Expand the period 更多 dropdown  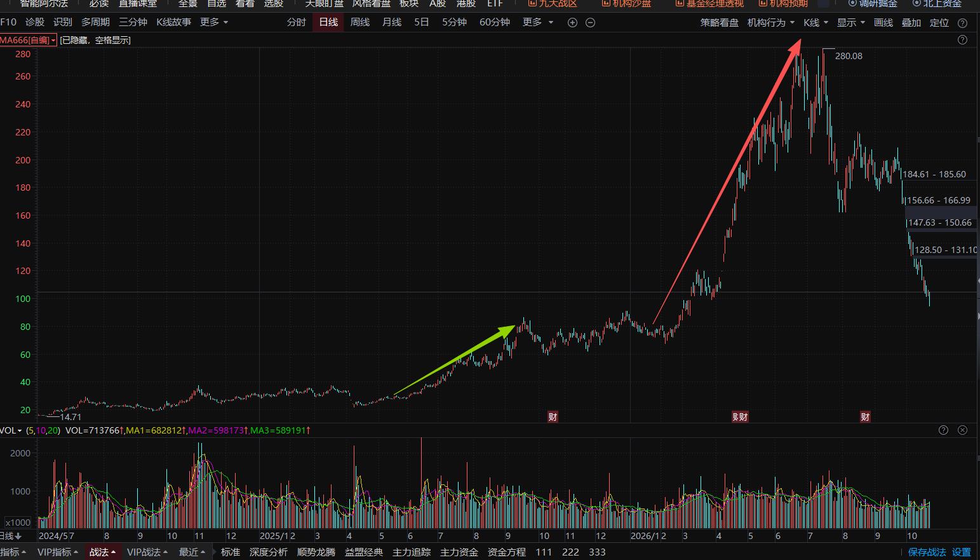click(x=537, y=22)
